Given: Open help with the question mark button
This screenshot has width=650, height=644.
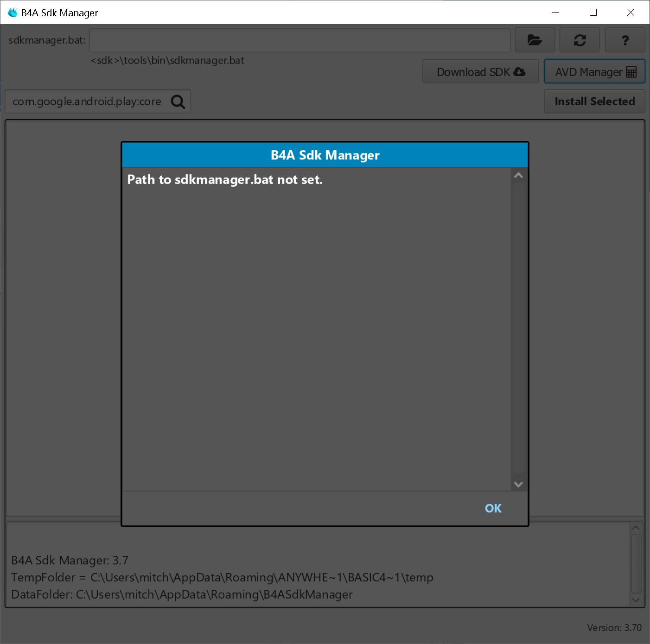Looking at the screenshot, I should click(625, 40).
